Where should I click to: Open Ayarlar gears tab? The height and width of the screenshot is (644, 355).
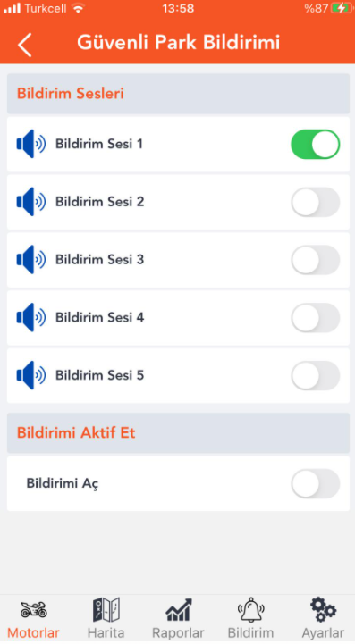(323, 619)
